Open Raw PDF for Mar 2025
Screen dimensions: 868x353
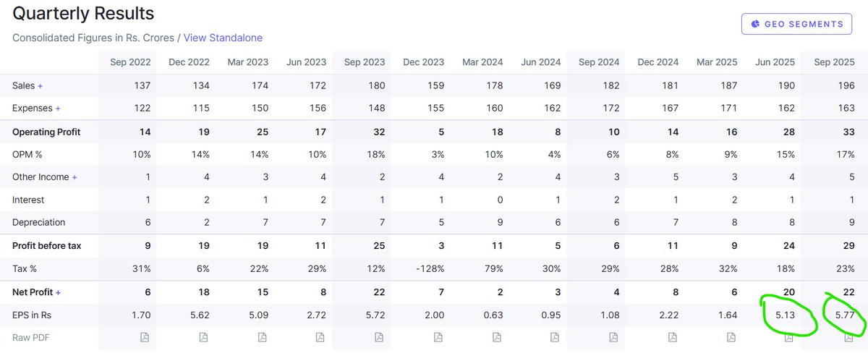point(731,338)
